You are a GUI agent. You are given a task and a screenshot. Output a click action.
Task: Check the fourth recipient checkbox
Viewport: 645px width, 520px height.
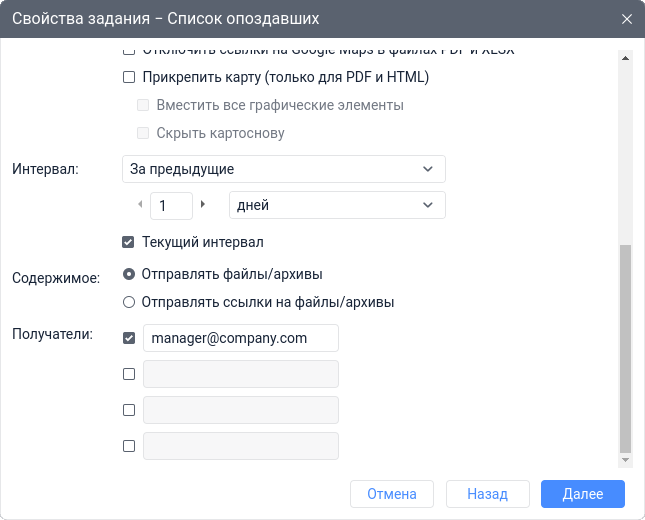coord(128,446)
